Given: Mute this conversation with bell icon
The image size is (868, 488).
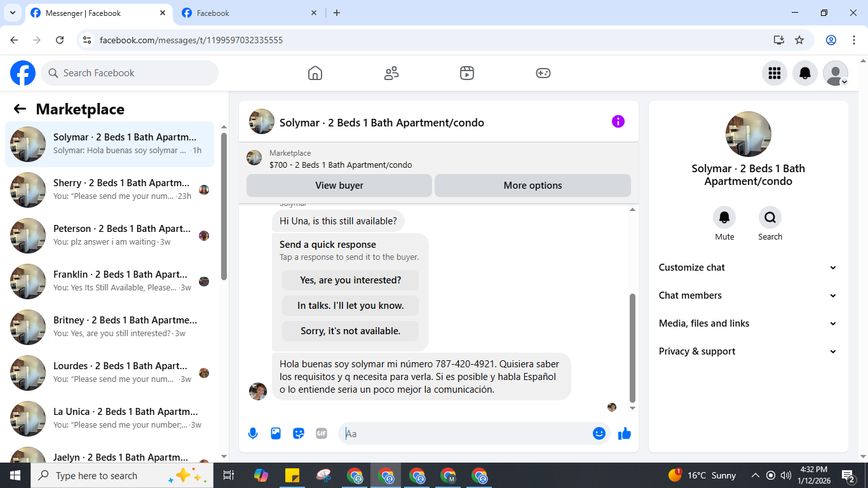Looking at the screenshot, I should [x=724, y=217].
